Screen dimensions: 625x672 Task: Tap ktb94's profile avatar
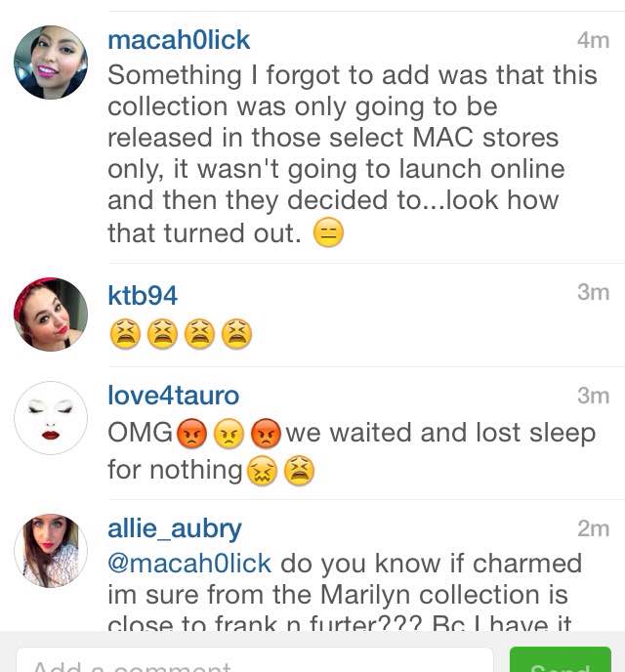[51, 315]
